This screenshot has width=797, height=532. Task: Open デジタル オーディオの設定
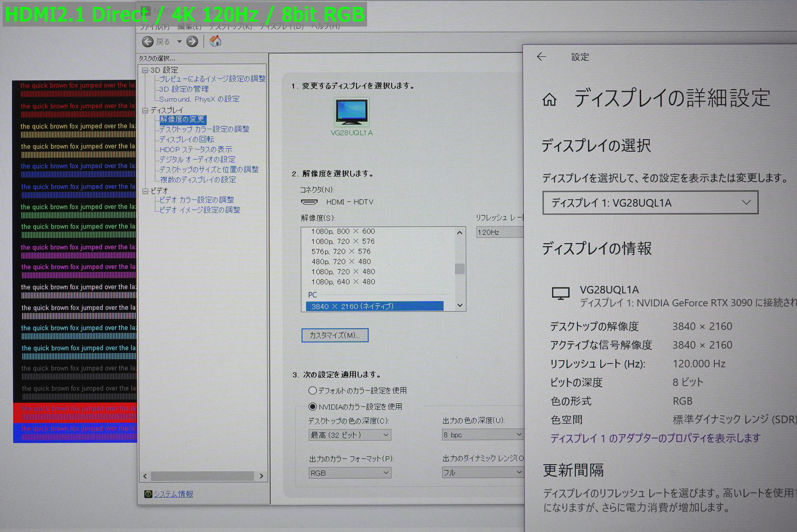tap(197, 160)
